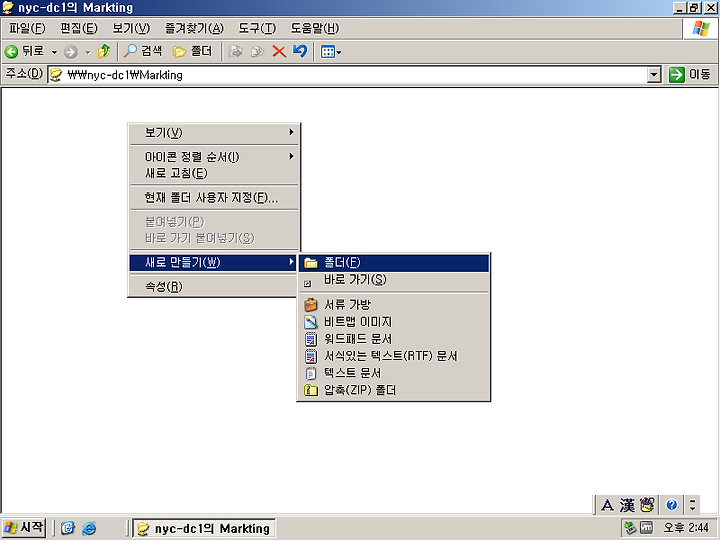Screen dimensions: 720x540
Task: Create new 서류 가방 briefcase
Action: [394, 304]
